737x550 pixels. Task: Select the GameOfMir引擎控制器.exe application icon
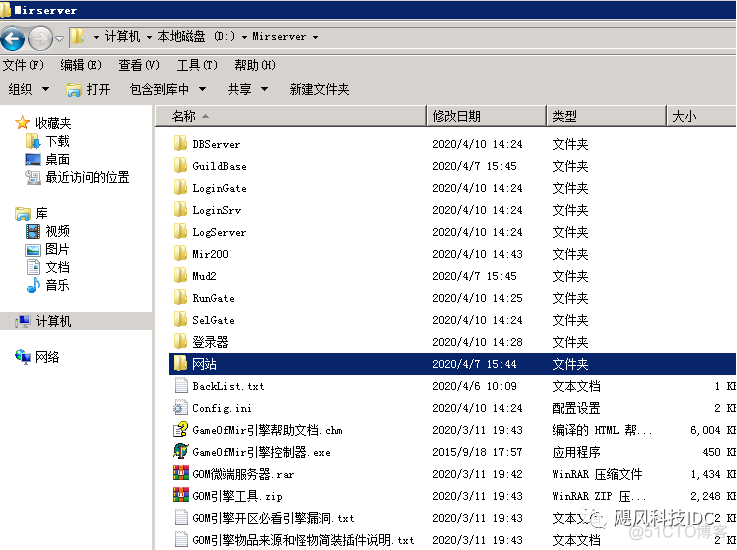(180, 451)
